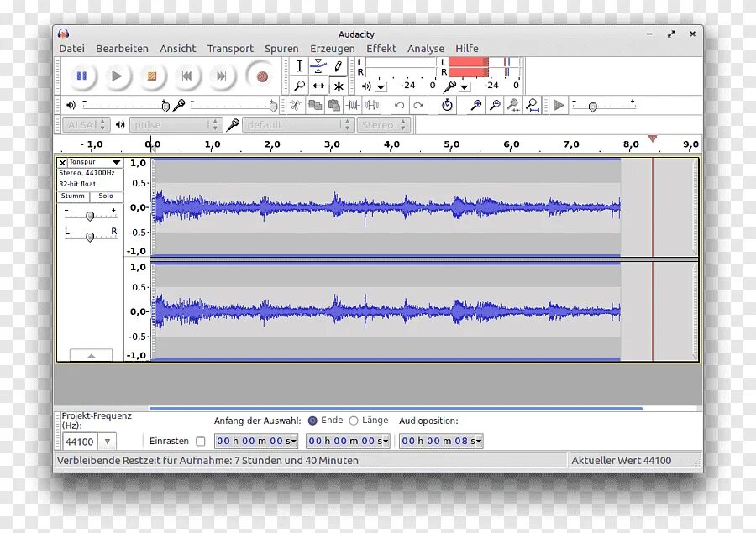Click the Copy icon
The width and height of the screenshot is (756, 533).
coord(315,105)
